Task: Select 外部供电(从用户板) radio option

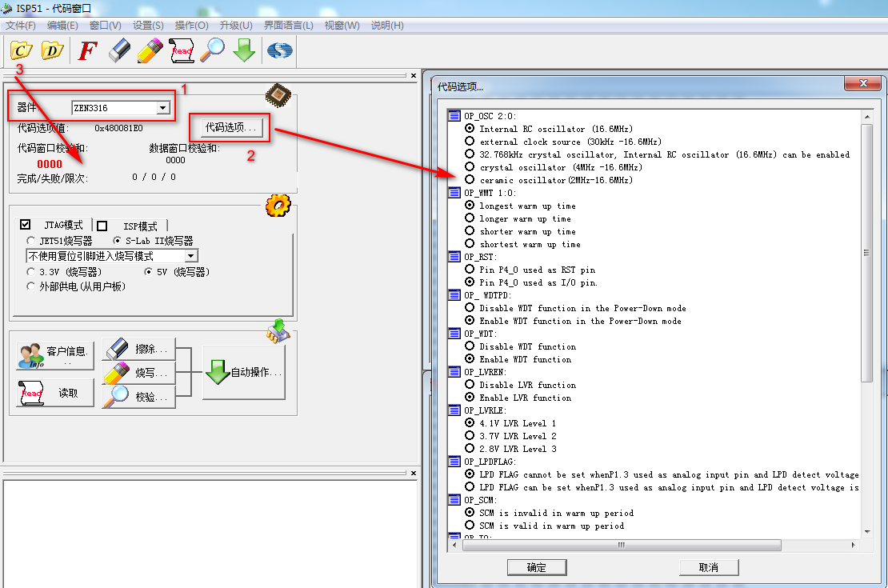Action: click(x=30, y=286)
